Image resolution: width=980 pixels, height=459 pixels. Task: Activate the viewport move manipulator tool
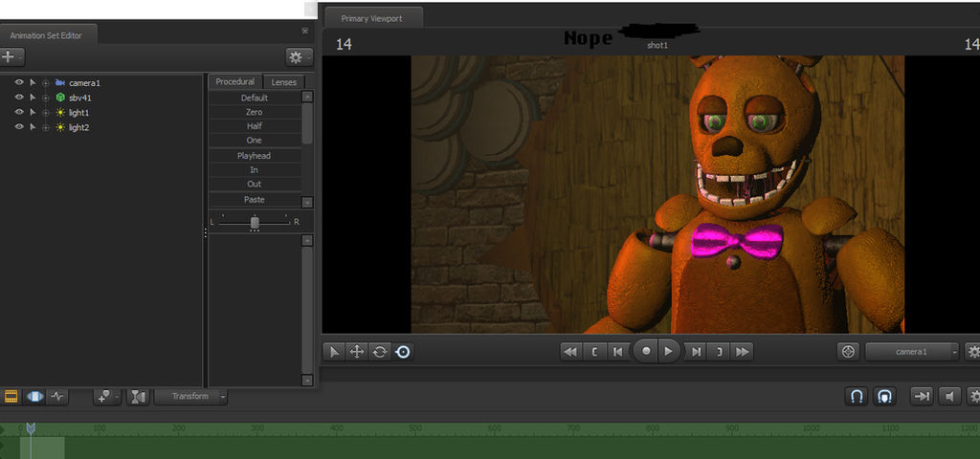click(x=357, y=352)
